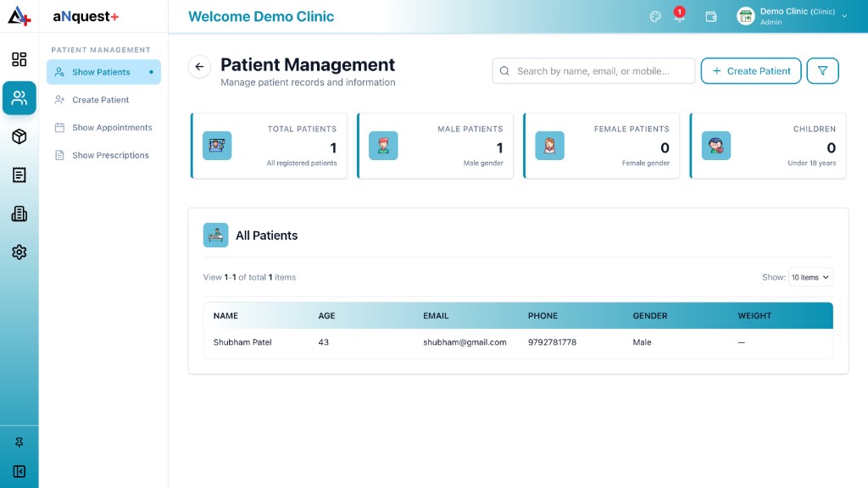Open the document list icon in sidebar
The height and width of the screenshot is (488, 868).
[19, 175]
